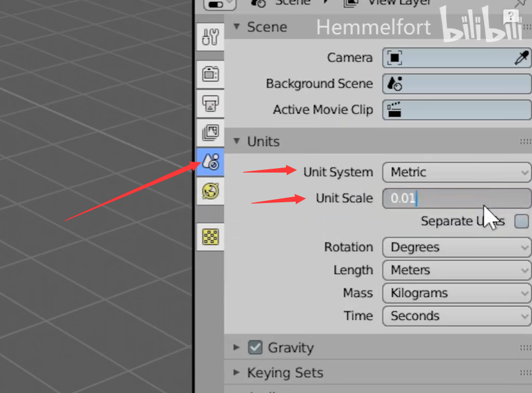Image resolution: width=532 pixels, height=393 pixels.
Task: Click the "Camera" label
Action: (x=350, y=58)
